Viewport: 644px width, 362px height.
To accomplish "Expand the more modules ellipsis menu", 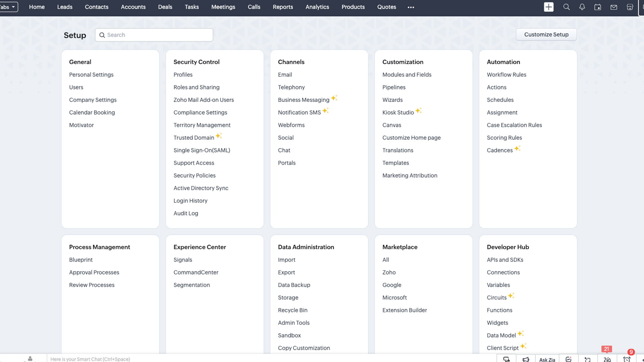I will (x=411, y=7).
